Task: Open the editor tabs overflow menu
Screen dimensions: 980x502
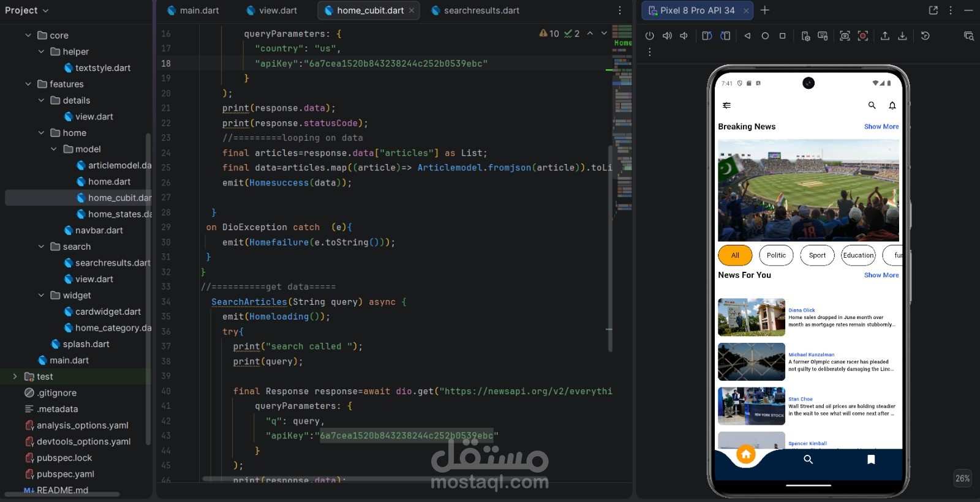Action: click(620, 10)
